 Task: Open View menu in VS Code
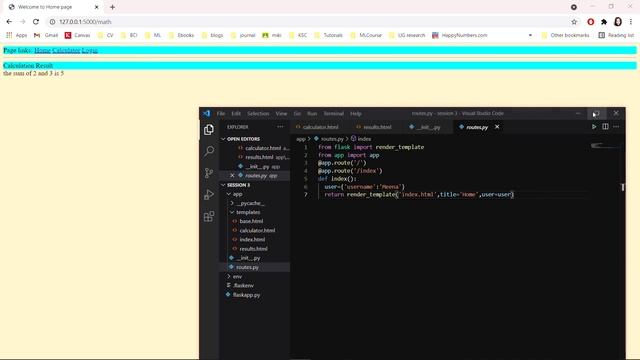coord(281,113)
